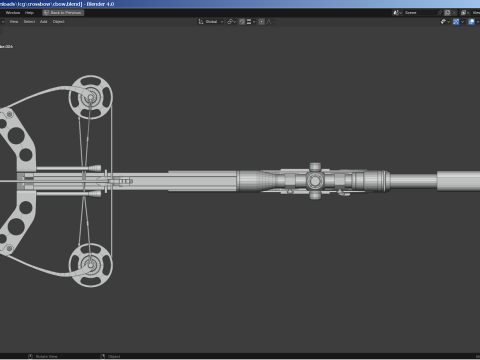Viewport: 480px width, 360px height.
Task: Open the scene browse icon dropdown
Action: (397, 13)
